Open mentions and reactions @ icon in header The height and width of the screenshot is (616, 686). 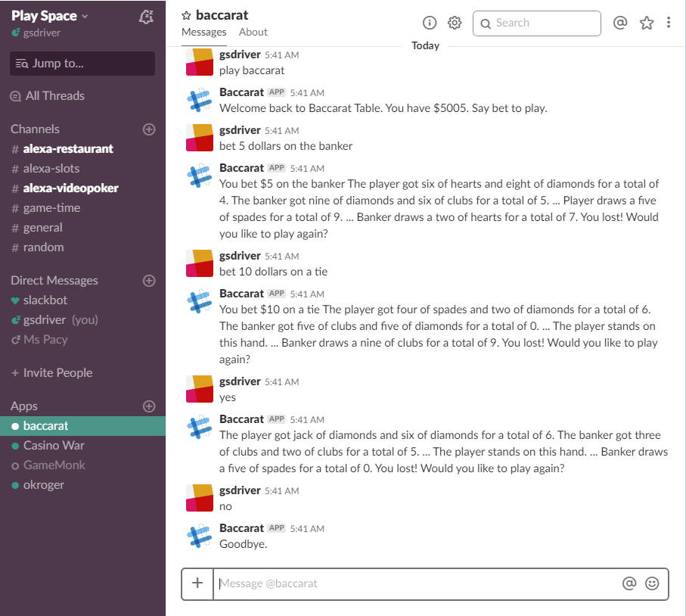pyautogui.click(x=620, y=23)
